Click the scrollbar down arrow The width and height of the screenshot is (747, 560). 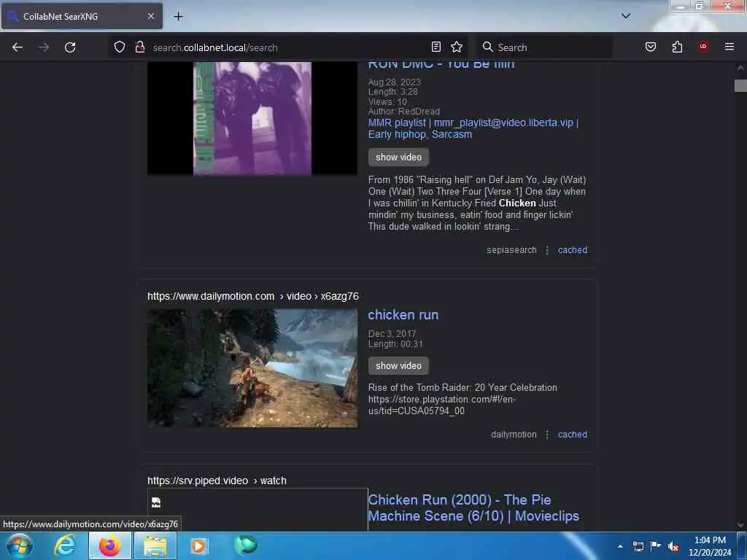click(x=740, y=525)
